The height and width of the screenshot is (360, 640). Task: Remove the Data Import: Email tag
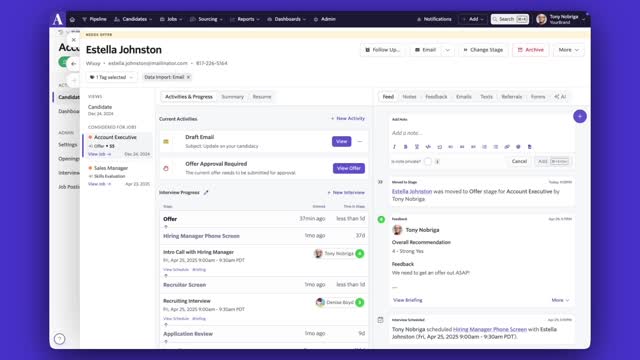coord(189,77)
